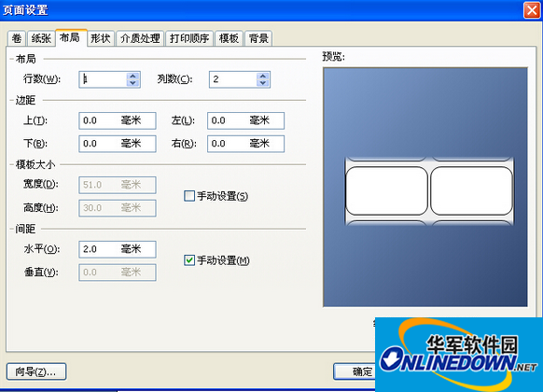This screenshot has height=392, width=543.
Task: Increase 行数 with the up arrow
Action: click(133, 76)
